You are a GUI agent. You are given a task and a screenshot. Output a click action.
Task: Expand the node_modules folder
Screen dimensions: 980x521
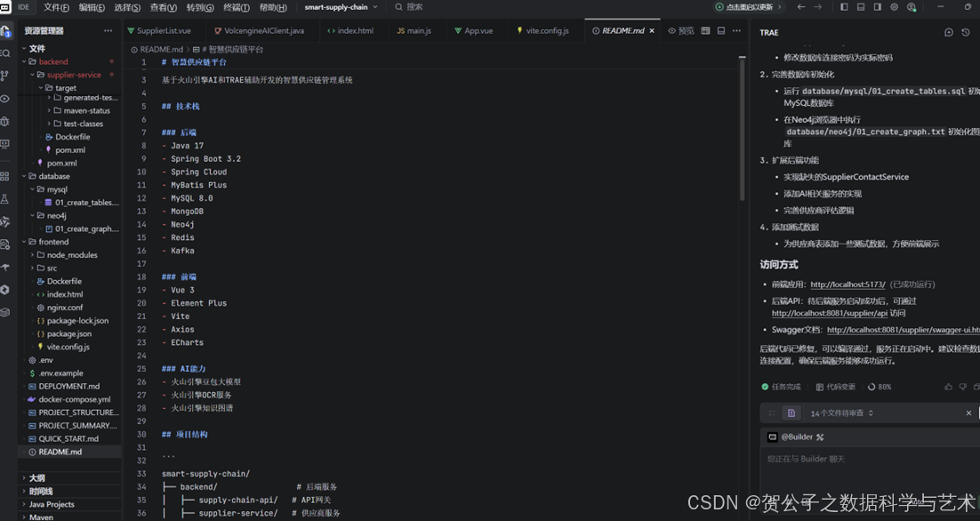(64, 255)
